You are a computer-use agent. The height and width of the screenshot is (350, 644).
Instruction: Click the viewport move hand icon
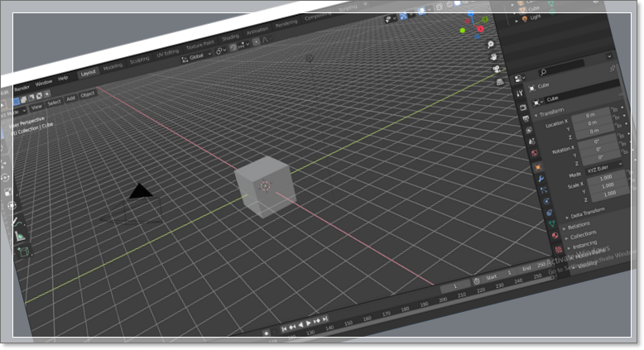pyautogui.click(x=493, y=56)
